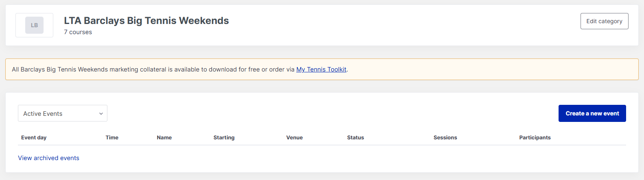Screen dimensions: 644x180
Task: Click empty space between filter and Create button
Action: (325, 113)
